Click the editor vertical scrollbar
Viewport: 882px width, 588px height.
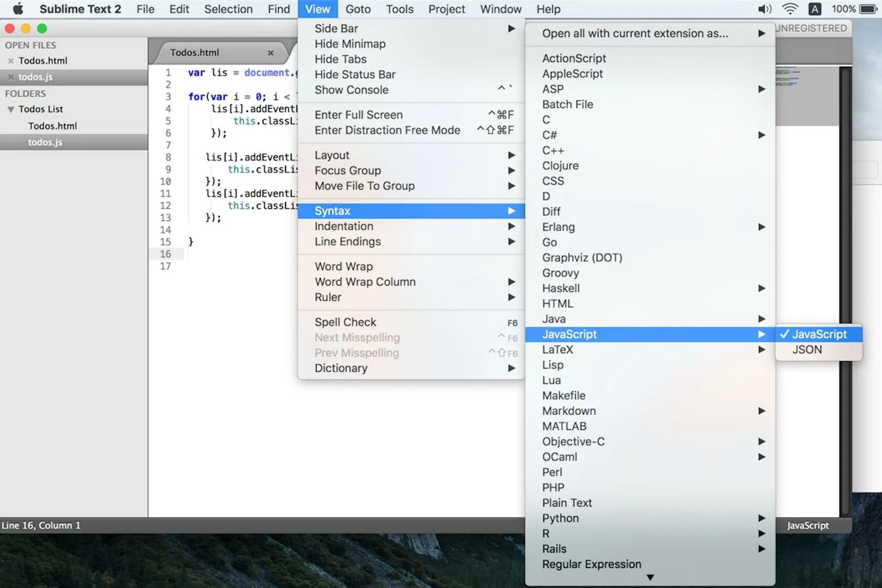tap(845, 291)
